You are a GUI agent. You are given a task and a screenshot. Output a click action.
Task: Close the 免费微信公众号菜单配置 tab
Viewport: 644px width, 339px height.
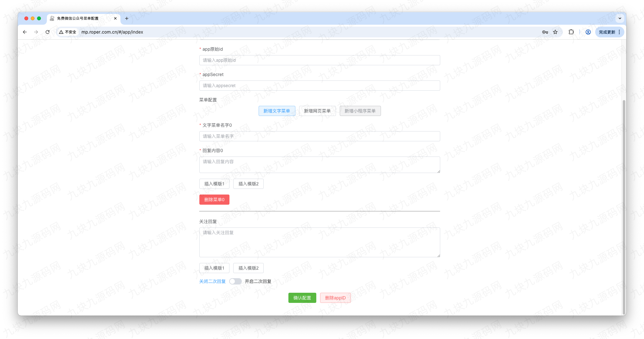point(115,18)
